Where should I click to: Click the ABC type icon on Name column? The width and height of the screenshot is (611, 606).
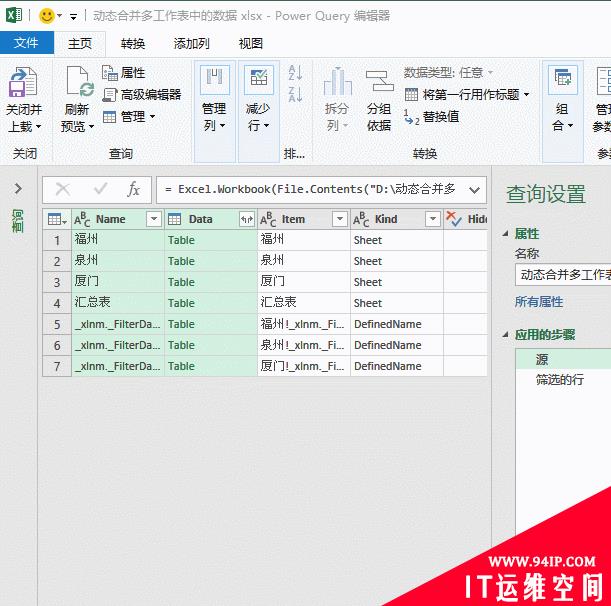click(82, 219)
